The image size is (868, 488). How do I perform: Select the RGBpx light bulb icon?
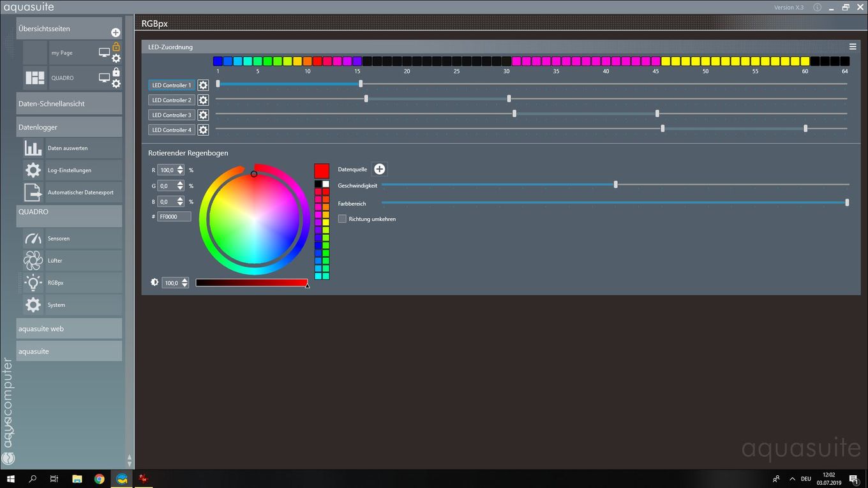coord(33,283)
